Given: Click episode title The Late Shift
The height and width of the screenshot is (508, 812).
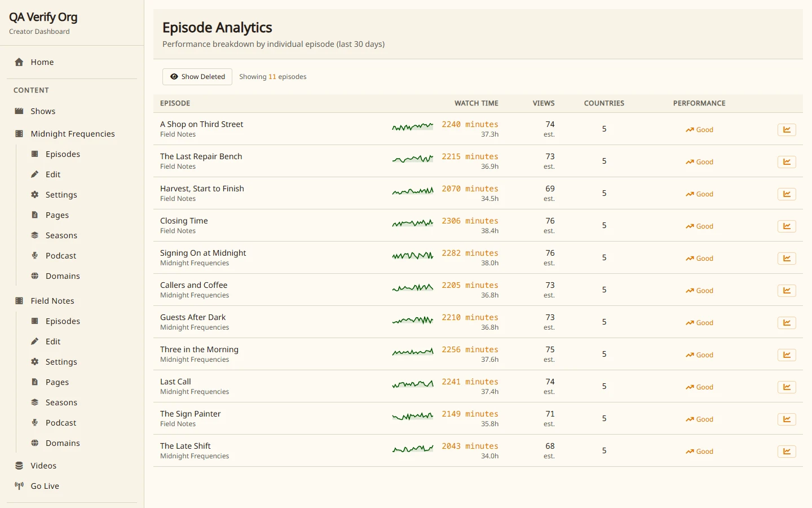Looking at the screenshot, I should point(186,446).
